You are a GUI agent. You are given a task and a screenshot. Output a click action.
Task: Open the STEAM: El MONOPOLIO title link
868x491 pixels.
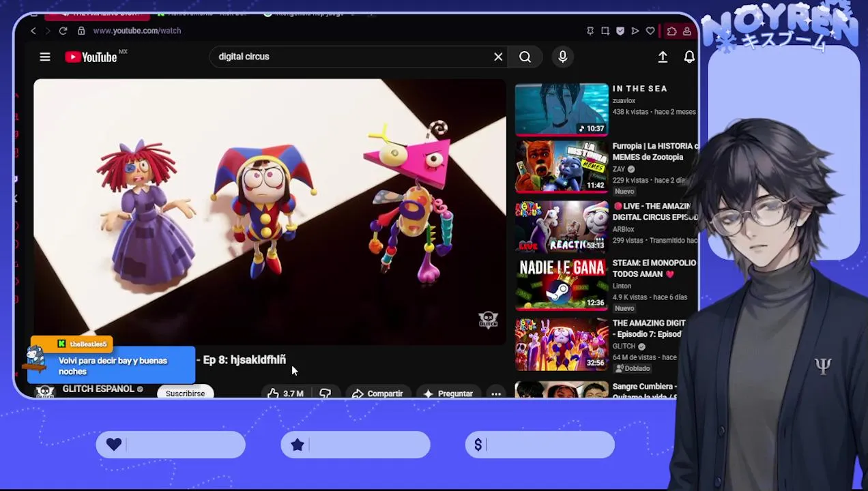point(654,268)
